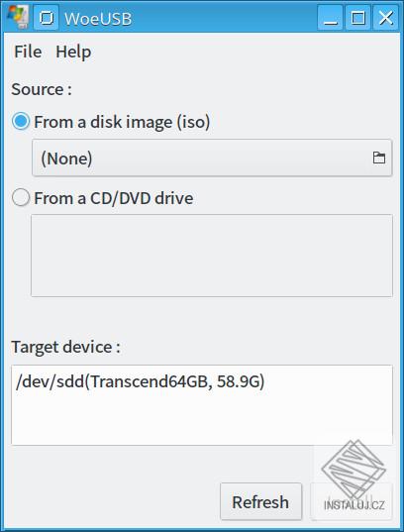Open the File menu
This screenshot has height=532, width=404.
(x=28, y=52)
